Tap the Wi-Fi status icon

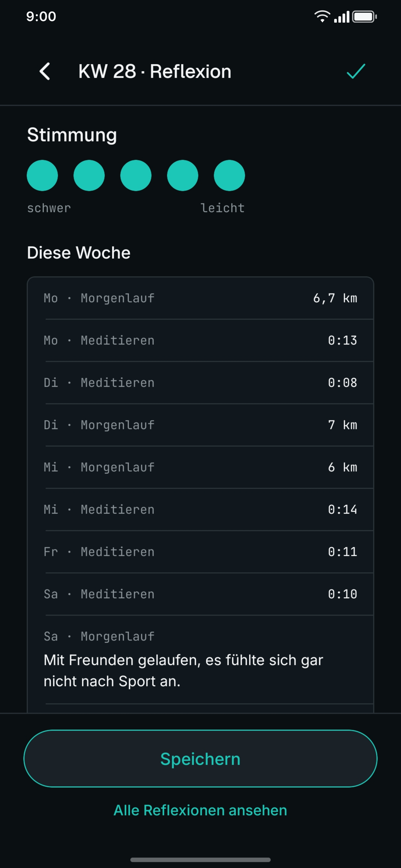click(322, 16)
